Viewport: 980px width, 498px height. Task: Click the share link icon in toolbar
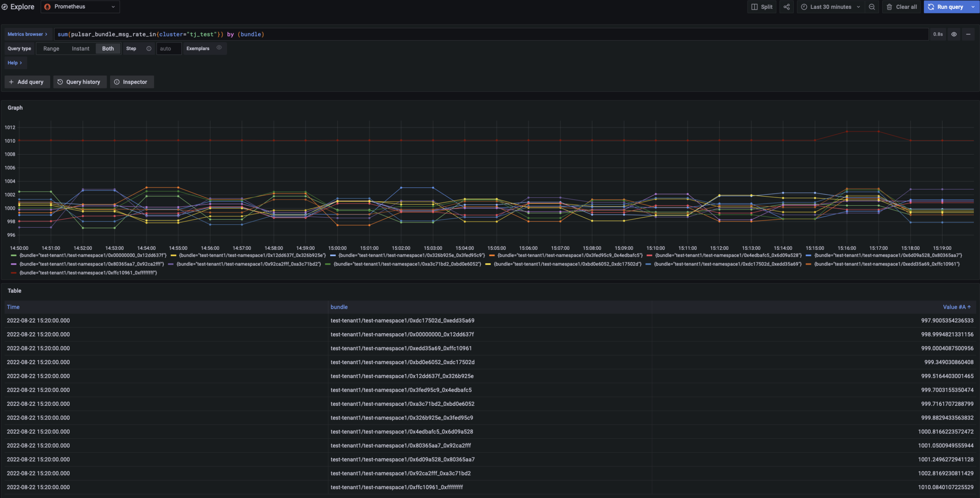[787, 7]
